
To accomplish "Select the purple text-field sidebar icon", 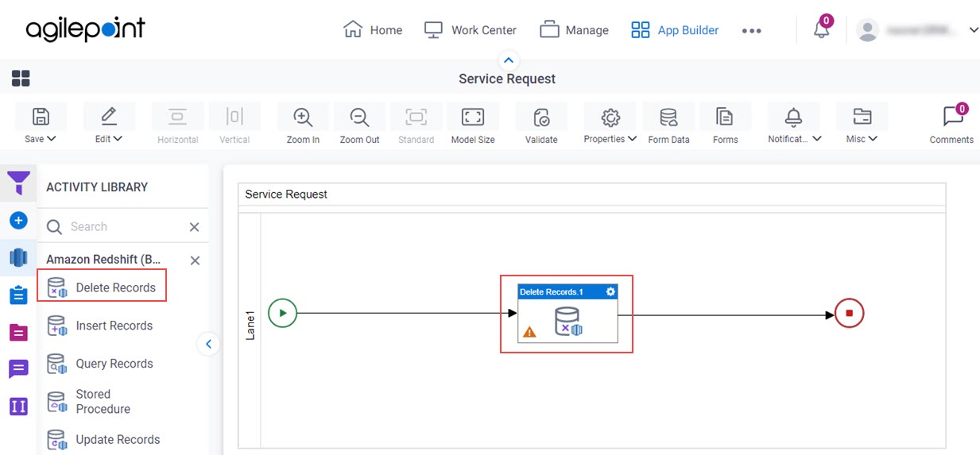I will coord(18,406).
